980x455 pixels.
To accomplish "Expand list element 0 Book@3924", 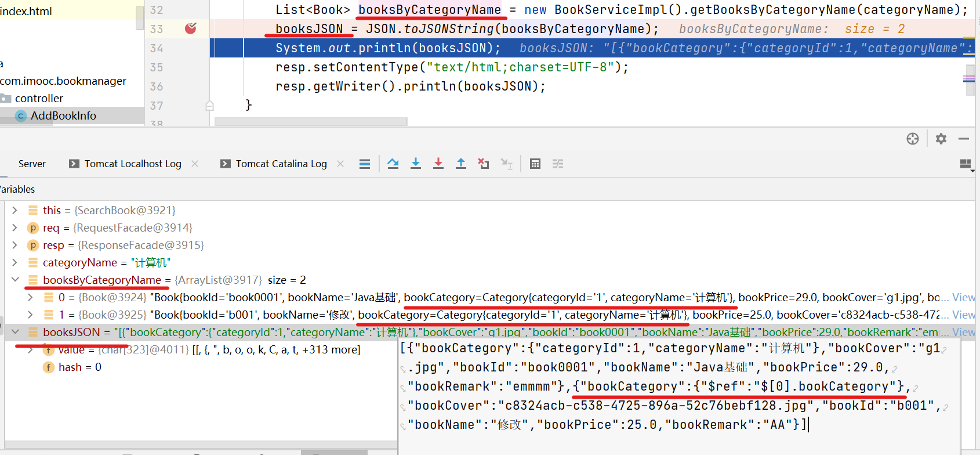I will (31, 297).
